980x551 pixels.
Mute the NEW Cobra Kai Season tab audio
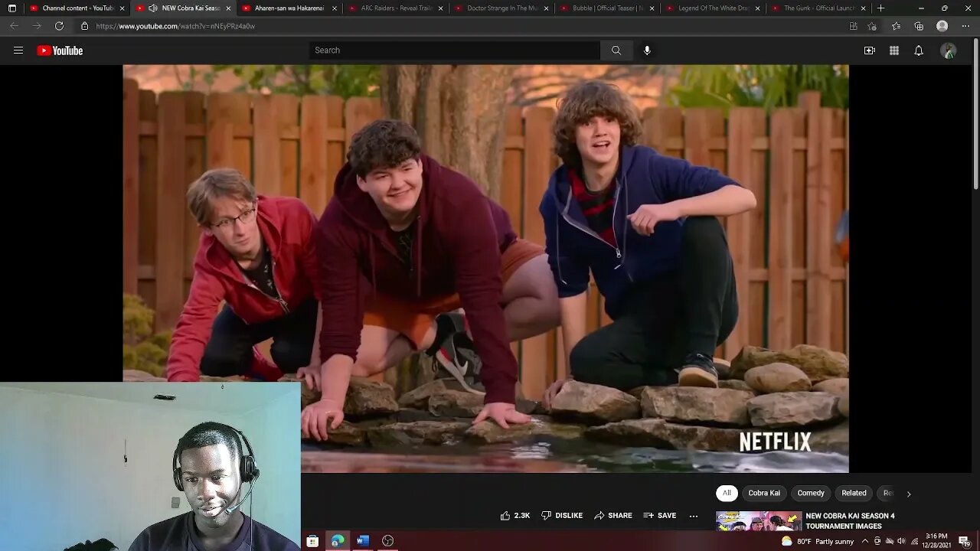click(x=152, y=8)
